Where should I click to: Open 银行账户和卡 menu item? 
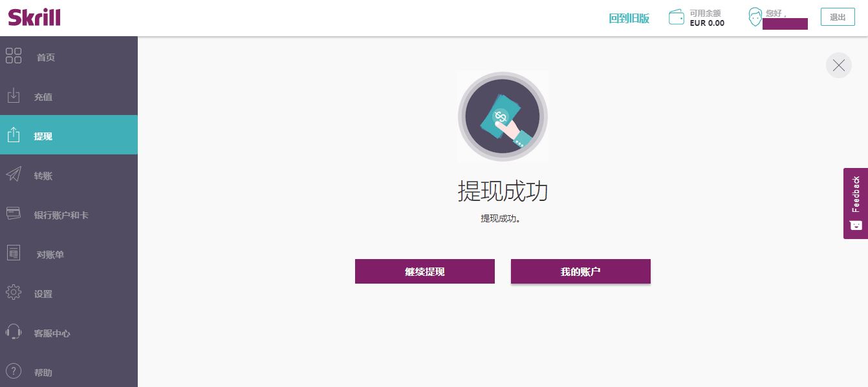click(69, 215)
